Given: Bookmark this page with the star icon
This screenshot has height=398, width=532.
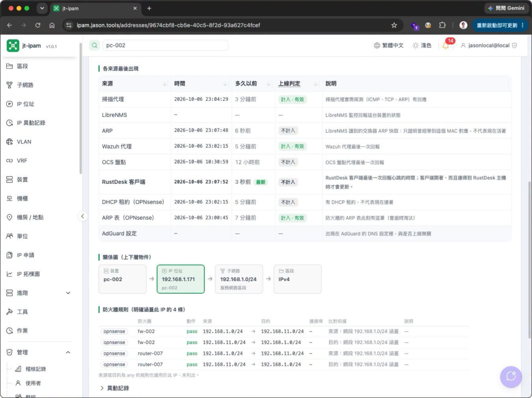Looking at the screenshot, I should [x=394, y=25].
